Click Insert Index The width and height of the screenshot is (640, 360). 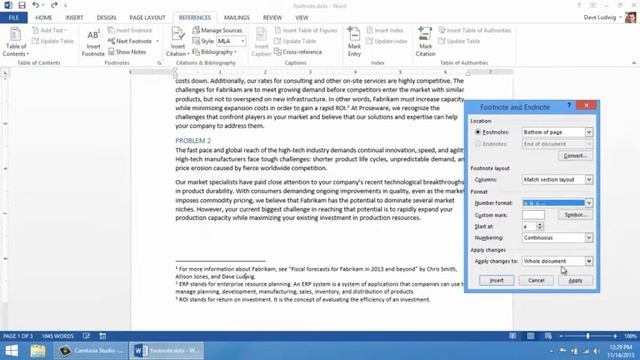[x=384, y=30]
